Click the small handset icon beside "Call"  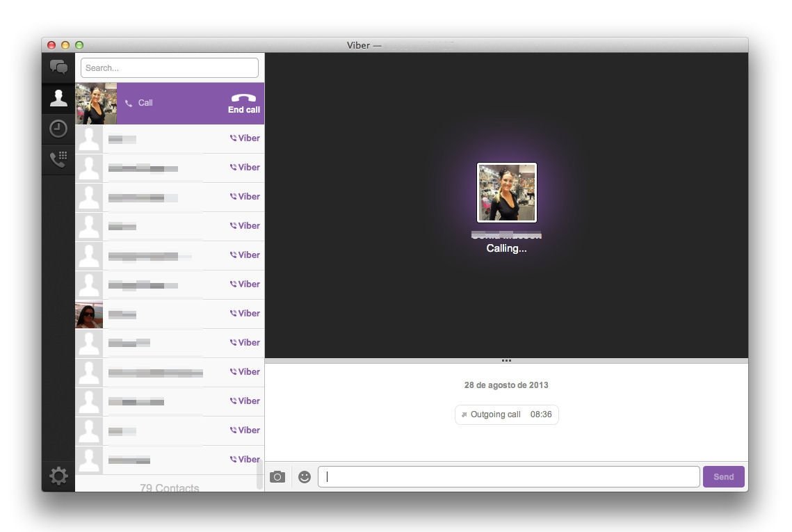(x=129, y=103)
